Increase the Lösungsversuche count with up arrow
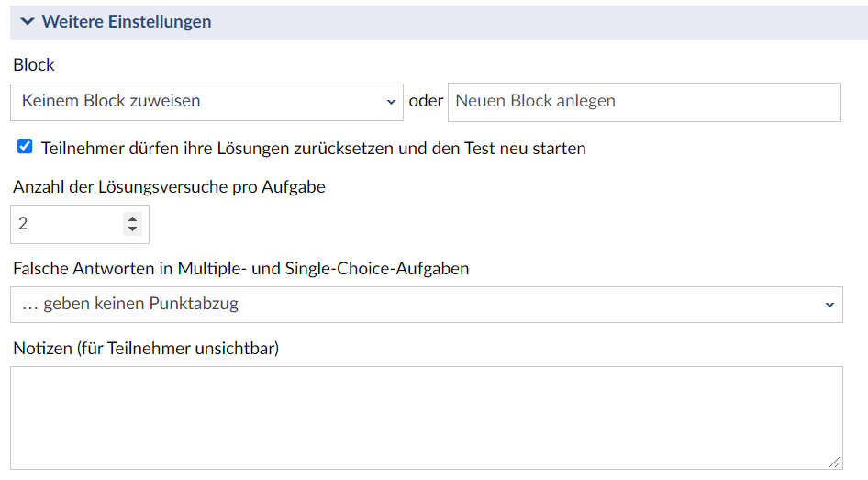The height and width of the screenshot is (480, 868). click(132, 218)
